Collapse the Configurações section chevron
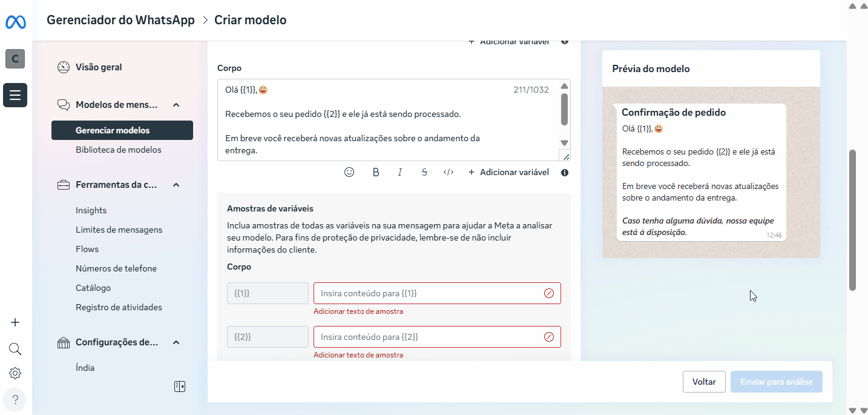 [176, 342]
